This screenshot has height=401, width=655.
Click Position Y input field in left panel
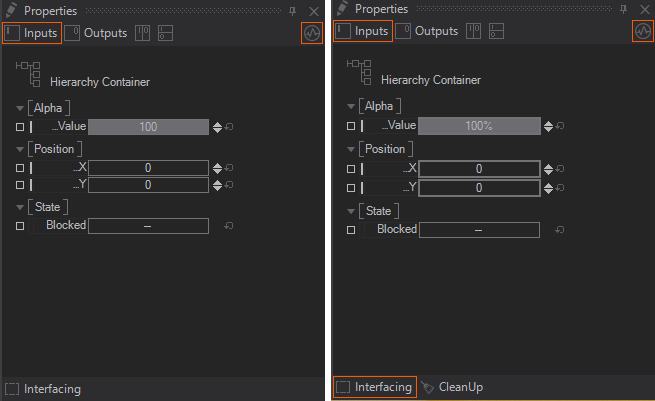point(148,185)
